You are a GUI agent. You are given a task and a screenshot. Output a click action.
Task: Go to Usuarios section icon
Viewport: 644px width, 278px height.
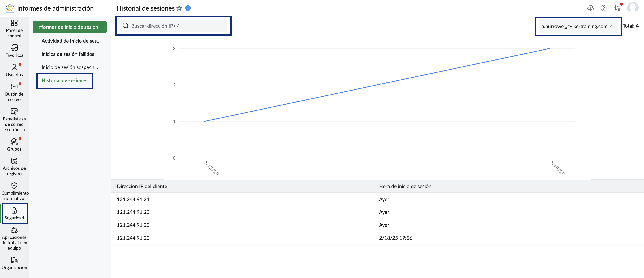click(x=14, y=67)
